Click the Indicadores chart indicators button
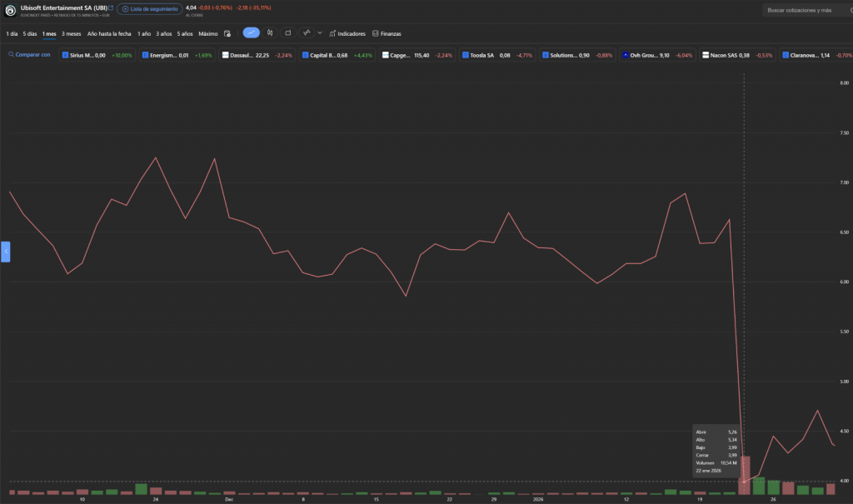This screenshot has height=504, width=853. point(347,33)
